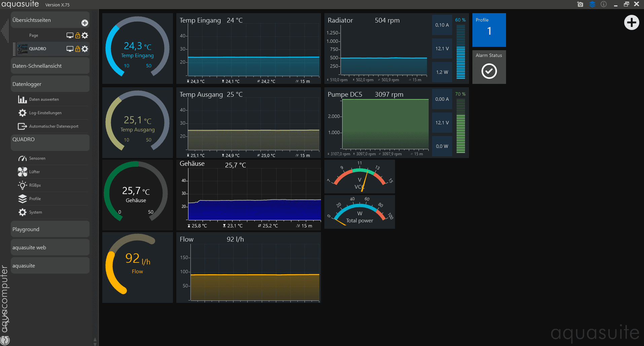644x346 pixels.
Task: Open RGBpx text entry under QUADRO
Action: tap(35, 185)
